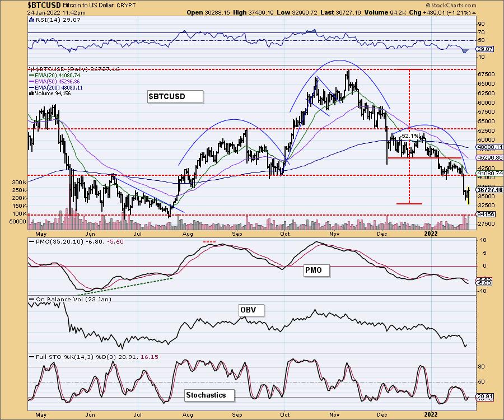Click the 20.91 stochastic value tag on the right
The height and width of the screenshot is (420, 504).
click(x=485, y=396)
